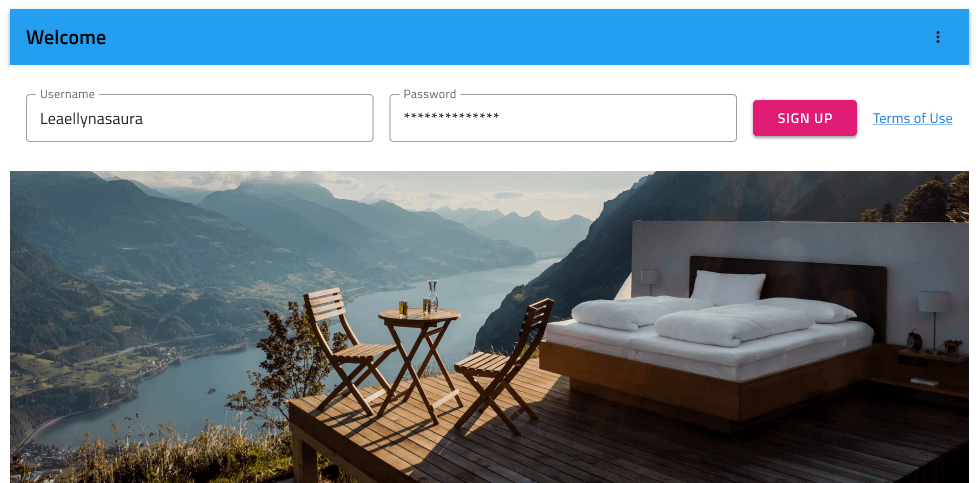Select the Password floating label
Viewport: 979px width, 483px height.
430,94
